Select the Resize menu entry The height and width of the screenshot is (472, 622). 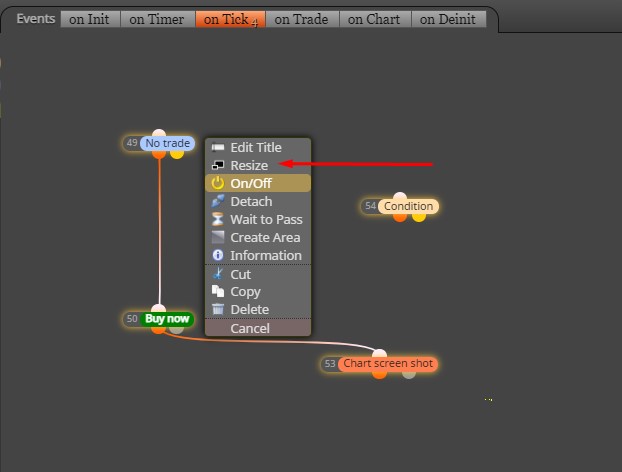click(x=258, y=165)
